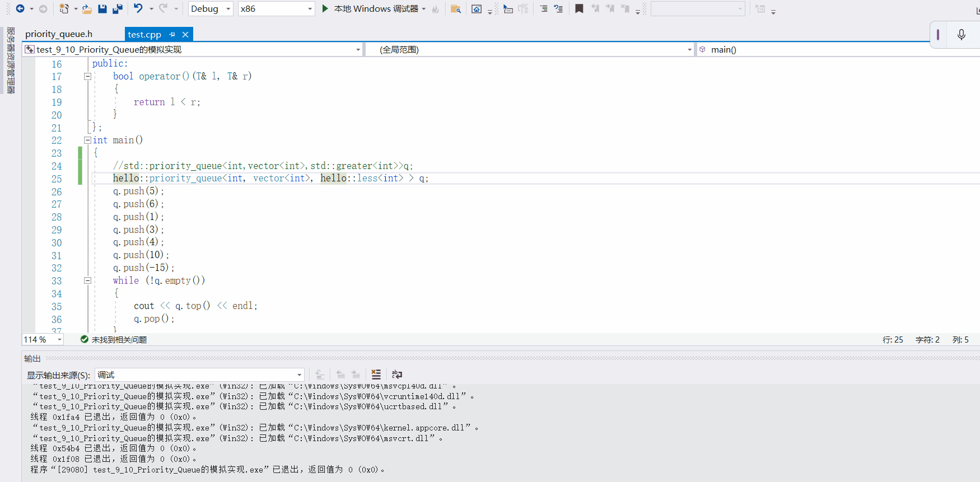Collapse the main function at line 22
The height and width of the screenshot is (482, 980).
pyautogui.click(x=87, y=140)
